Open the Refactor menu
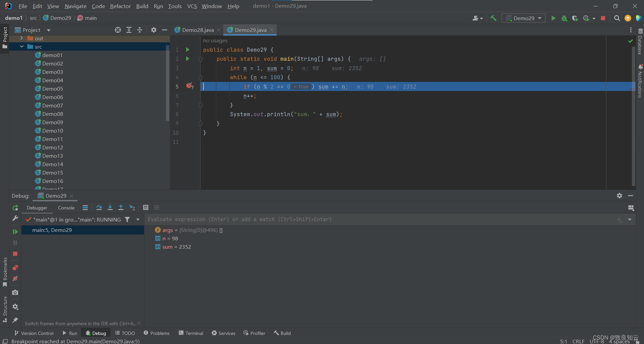Image resolution: width=644 pixels, height=344 pixels. pyautogui.click(x=120, y=6)
